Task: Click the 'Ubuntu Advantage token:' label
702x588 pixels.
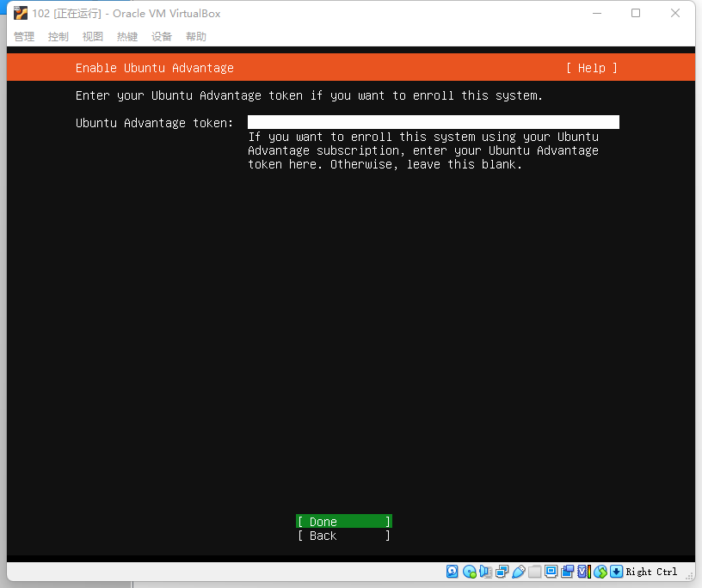Action: coord(155,123)
